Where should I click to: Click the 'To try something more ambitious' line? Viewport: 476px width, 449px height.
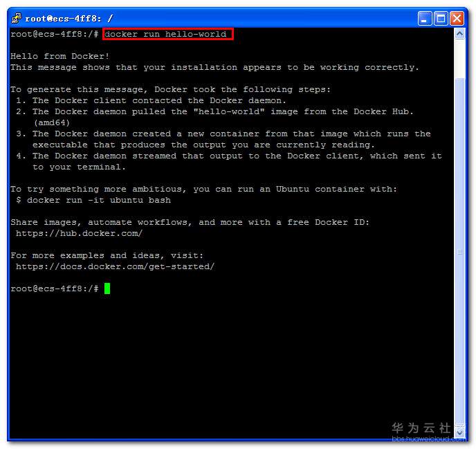[203, 189]
